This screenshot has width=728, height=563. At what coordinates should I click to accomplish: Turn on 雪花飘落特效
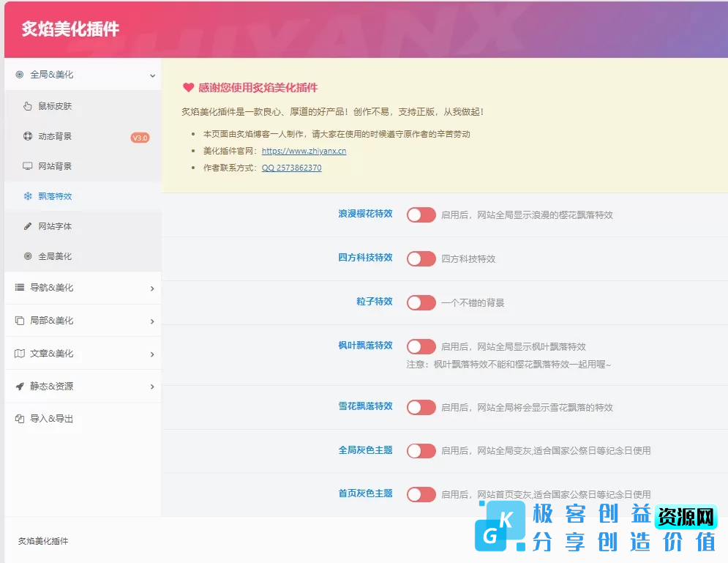pyautogui.click(x=421, y=406)
